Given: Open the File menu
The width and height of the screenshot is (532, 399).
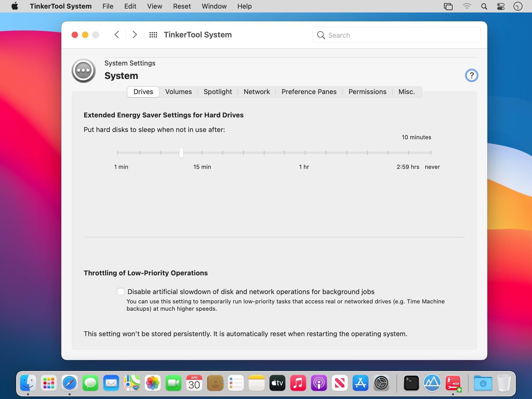Looking at the screenshot, I should [108, 6].
